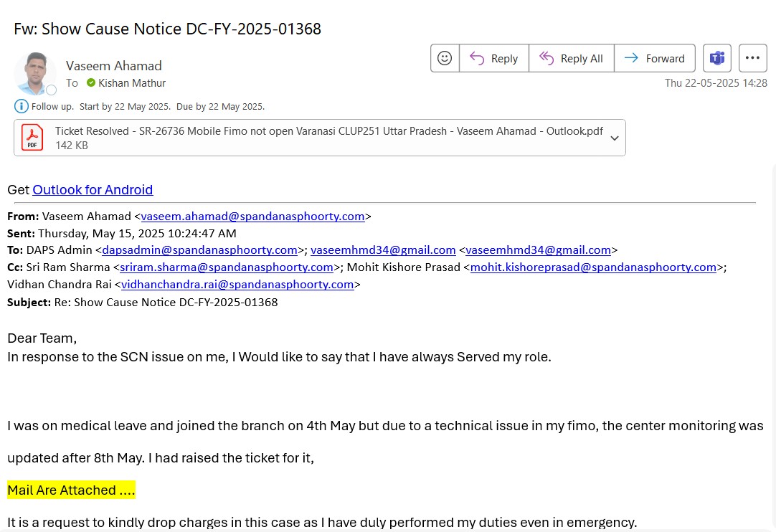The height and width of the screenshot is (532, 776).
Task: Click the vidhanchandra.rai@spandanasphoorty.com link
Action: coord(237,285)
